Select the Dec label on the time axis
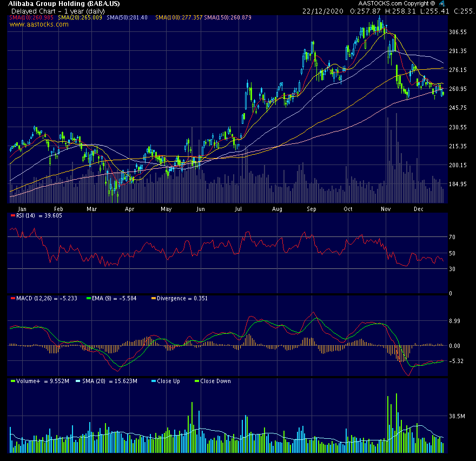The image size is (476, 461). pos(418,208)
